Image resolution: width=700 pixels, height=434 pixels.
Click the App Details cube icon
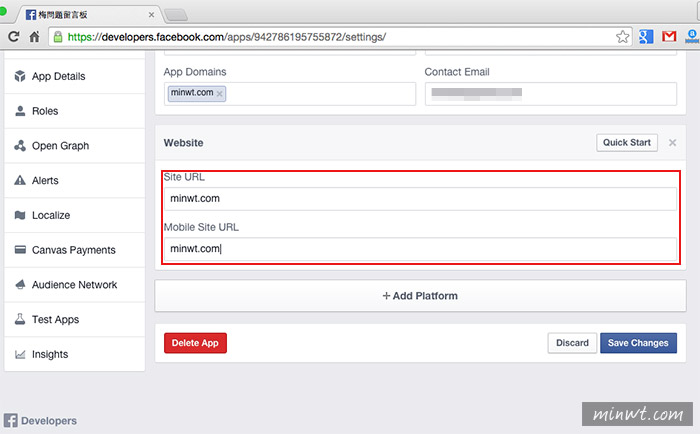coord(20,76)
